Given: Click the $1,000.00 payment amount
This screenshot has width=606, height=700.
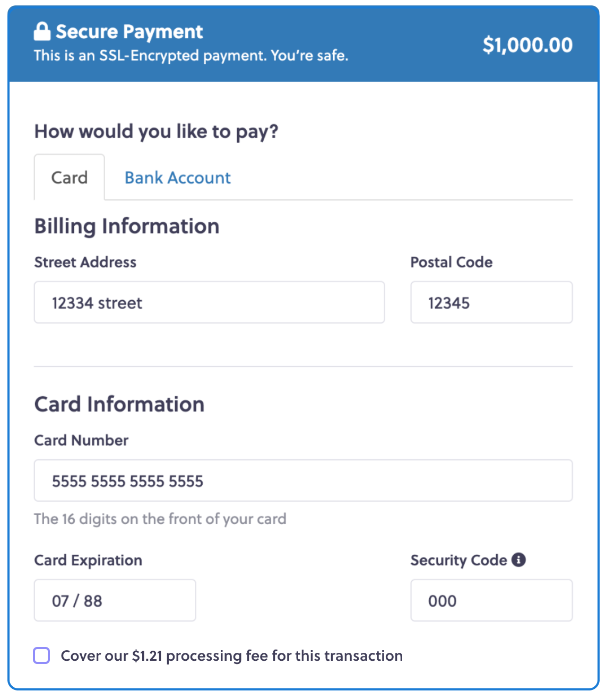Looking at the screenshot, I should click(x=528, y=45).
